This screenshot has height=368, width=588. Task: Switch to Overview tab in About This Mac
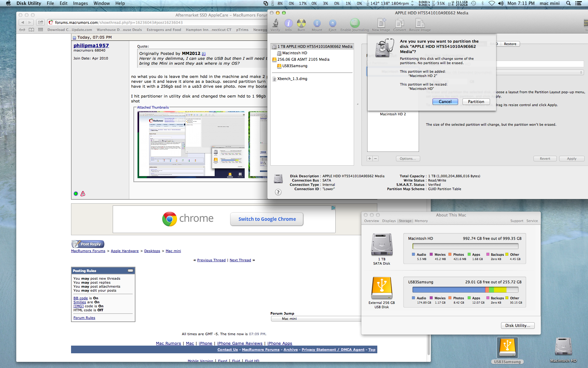point(371,221)
